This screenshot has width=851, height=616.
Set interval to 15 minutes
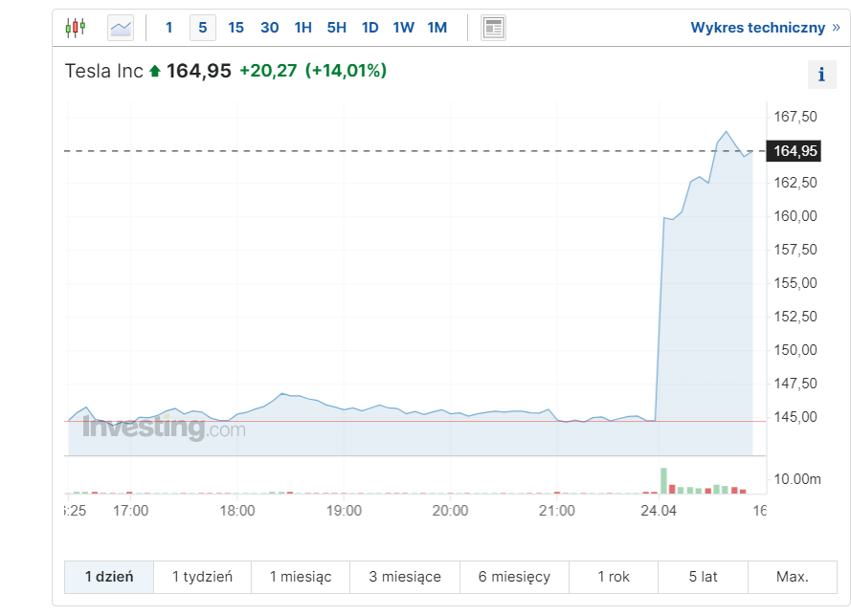coord(236,28)
